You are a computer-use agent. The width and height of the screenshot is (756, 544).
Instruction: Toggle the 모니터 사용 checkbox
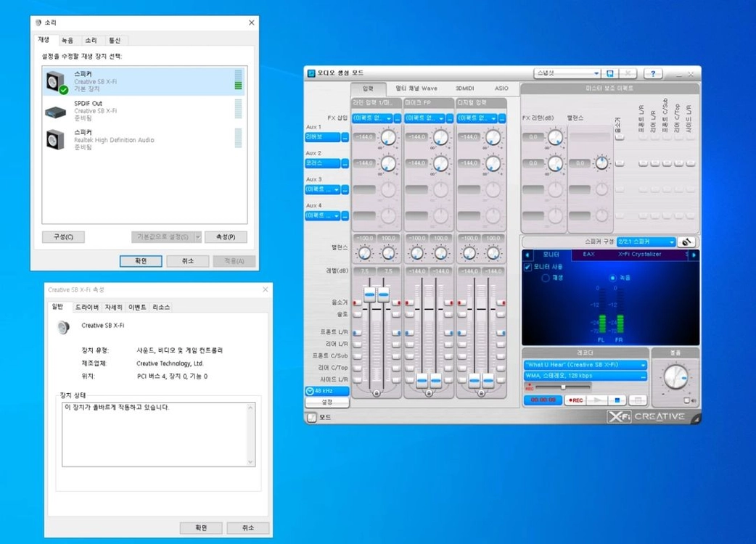click(x=527, y=267)
